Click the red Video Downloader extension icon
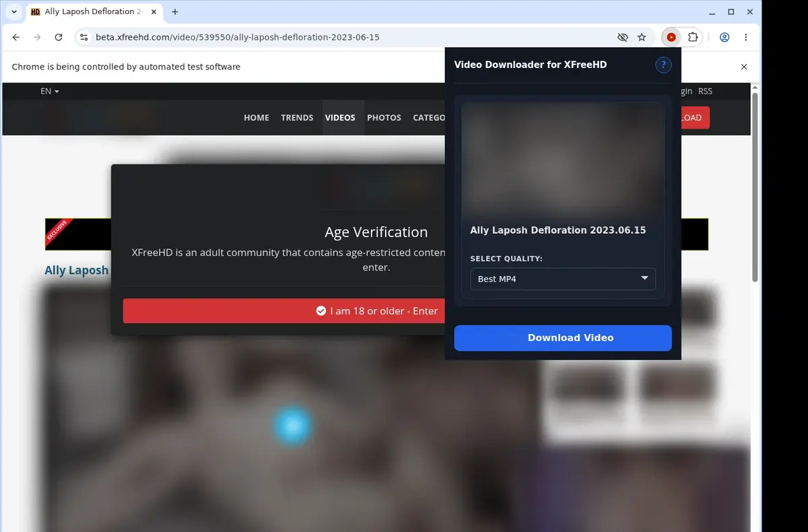 point(671,38)
